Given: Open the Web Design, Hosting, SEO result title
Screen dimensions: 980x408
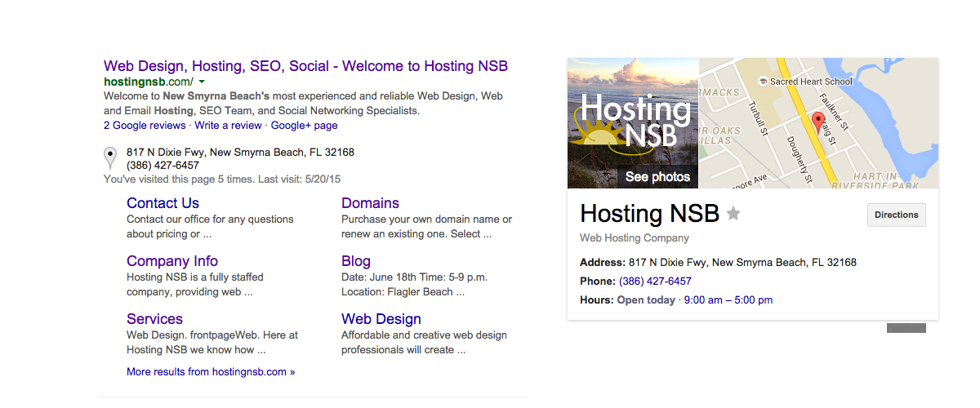Looking at the screenshot, I should click(x=305, y=66).
